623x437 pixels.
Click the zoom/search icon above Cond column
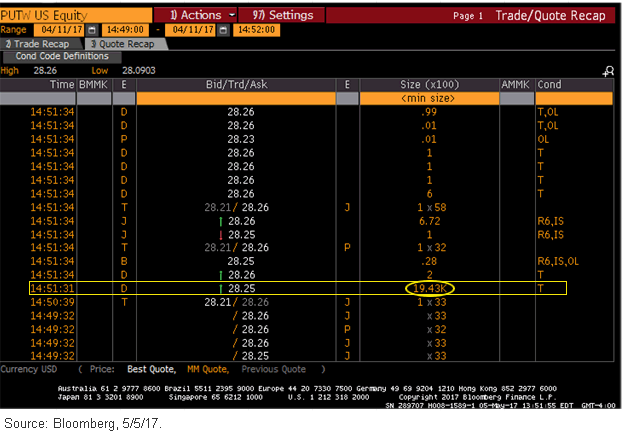(608, 72)
